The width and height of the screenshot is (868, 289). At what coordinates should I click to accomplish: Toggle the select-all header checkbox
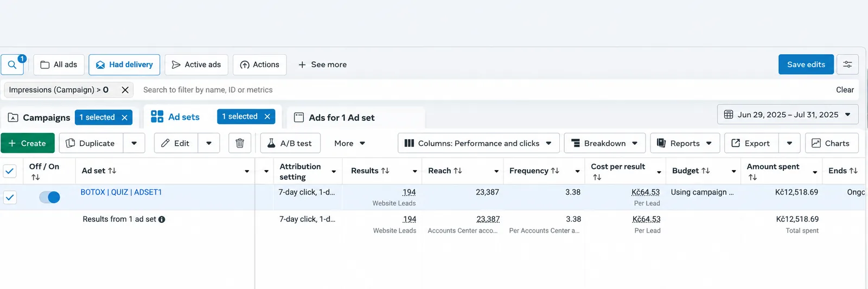[x=10, y=171]
